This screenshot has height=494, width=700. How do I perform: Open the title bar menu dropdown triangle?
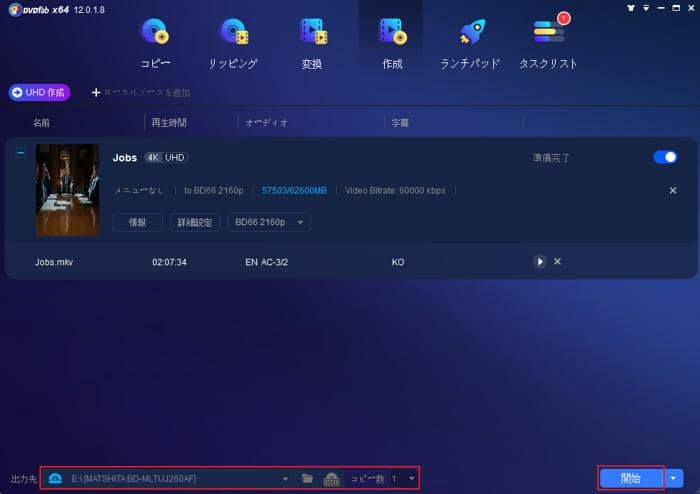[x=646, y=8]
